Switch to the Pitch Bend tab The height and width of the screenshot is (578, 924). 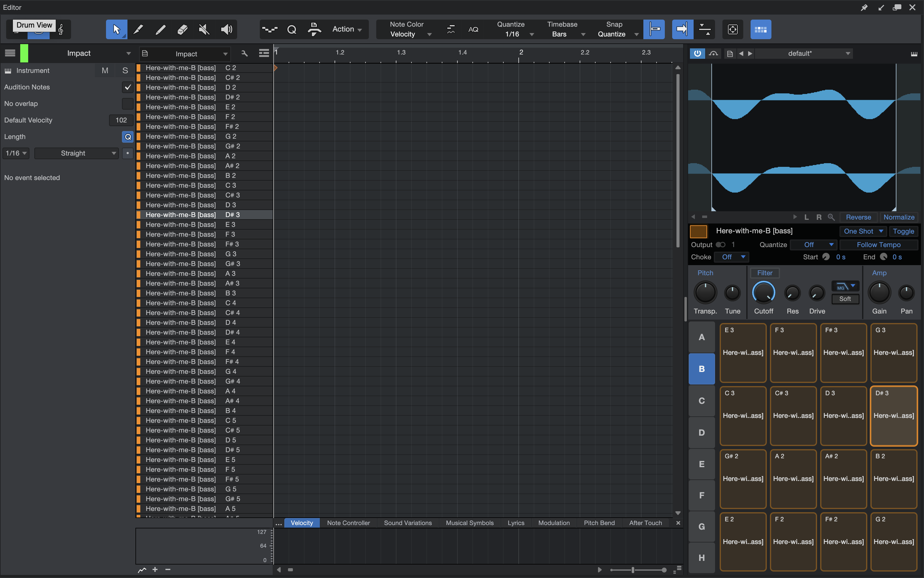pyautogui.click(x=599, y=523)
